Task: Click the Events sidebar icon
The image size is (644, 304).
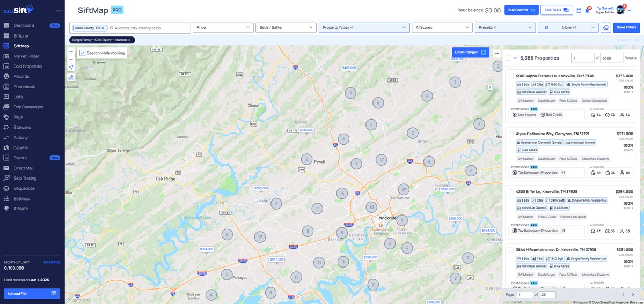Action: [6, 158]
